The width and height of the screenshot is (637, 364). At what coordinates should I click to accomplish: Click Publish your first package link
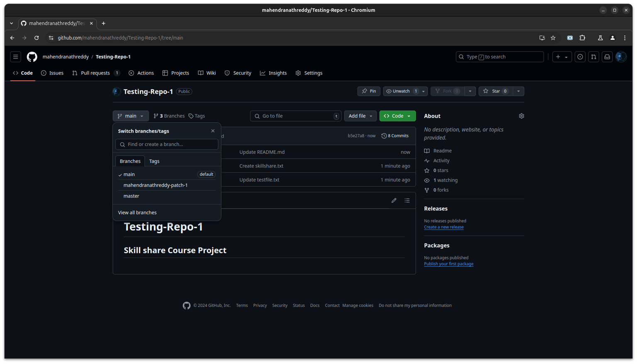[x=449, y=264]
